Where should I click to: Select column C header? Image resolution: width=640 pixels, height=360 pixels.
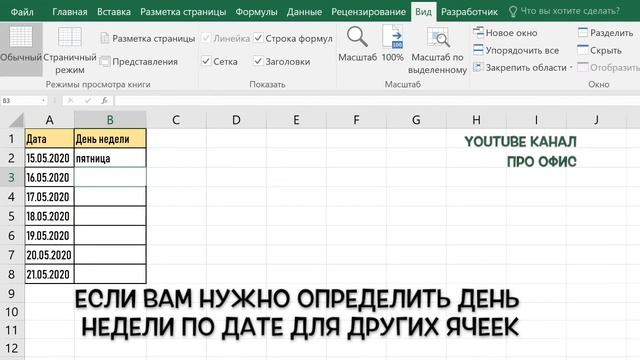click(x=176, y=120)
